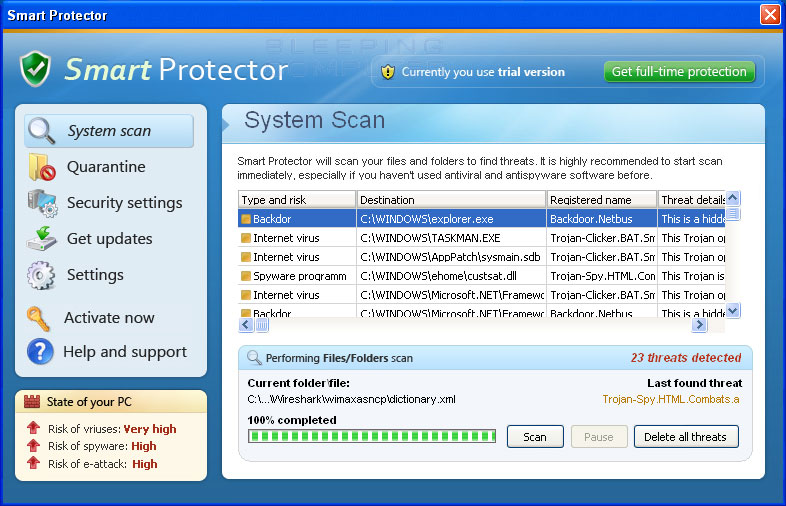Click the vertical scrollbar up arrow
Screen dimensions: 786x506
click(733, 198)
